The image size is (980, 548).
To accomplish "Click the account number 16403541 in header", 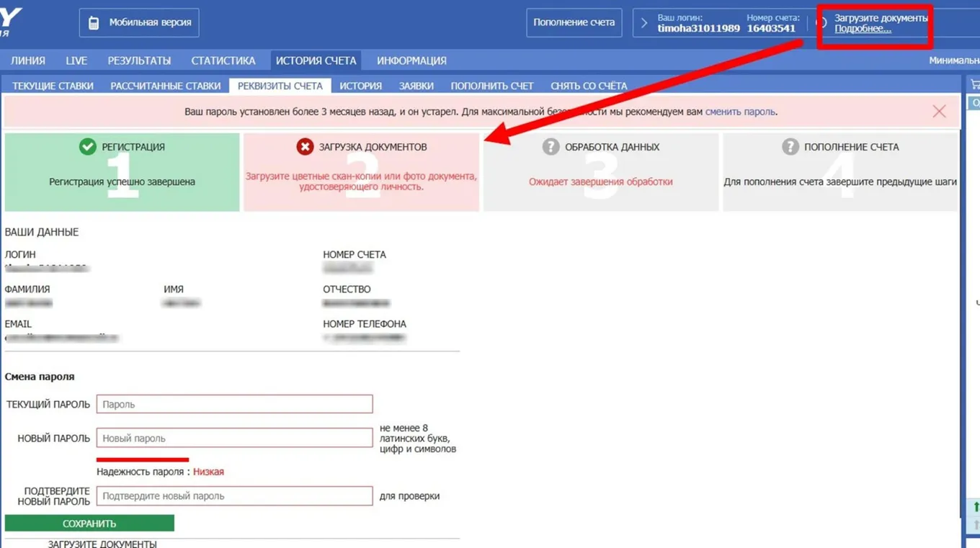I will click(771, 29).
